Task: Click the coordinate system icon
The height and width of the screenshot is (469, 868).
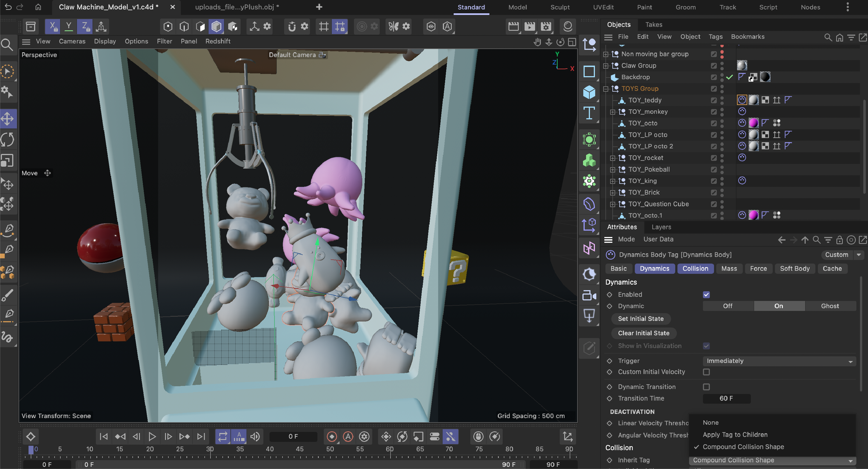Action: (x=101, y=26)
